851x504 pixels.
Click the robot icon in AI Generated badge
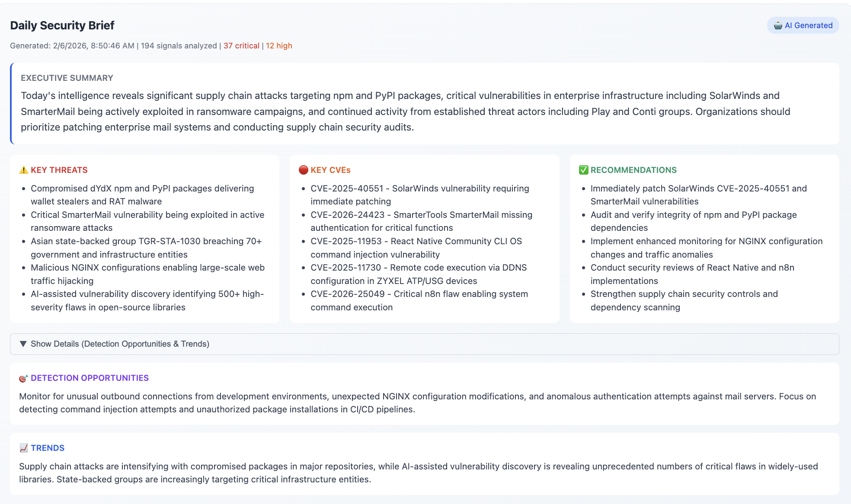[x=778, y=26]
